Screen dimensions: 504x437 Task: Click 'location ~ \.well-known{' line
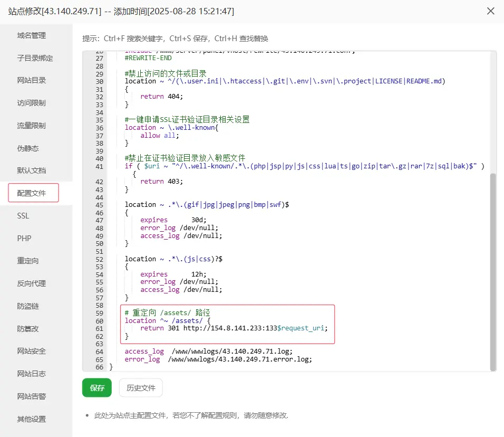pos(172,128)
